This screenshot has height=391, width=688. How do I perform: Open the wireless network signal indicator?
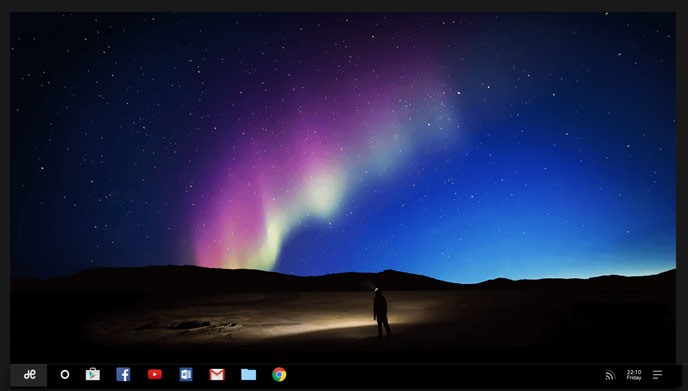[x=610, y=375]
